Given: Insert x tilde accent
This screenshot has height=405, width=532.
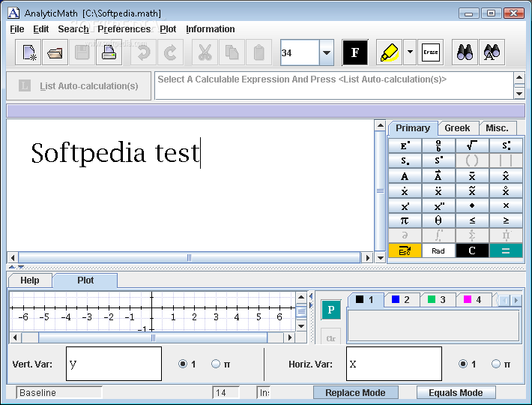Looking at the screenshot, I should click(472, 190).
